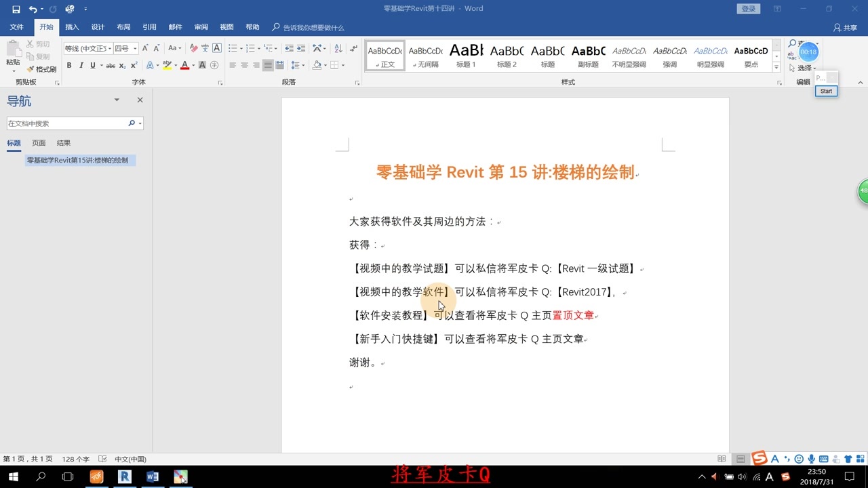The image size is (868, 488).
Task: Click the Clear All Formatting eraser icon
Action: [x=194, y=48]
